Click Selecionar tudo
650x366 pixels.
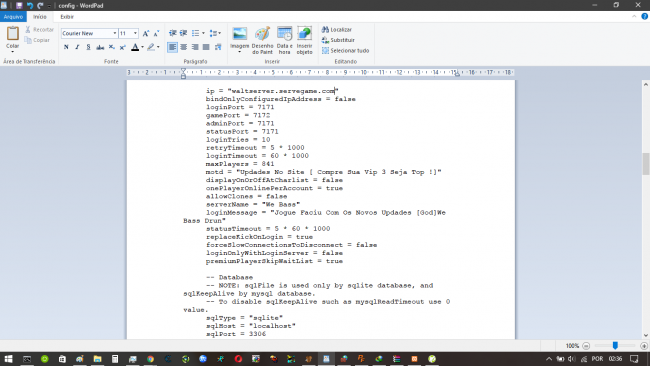point(345,51)
